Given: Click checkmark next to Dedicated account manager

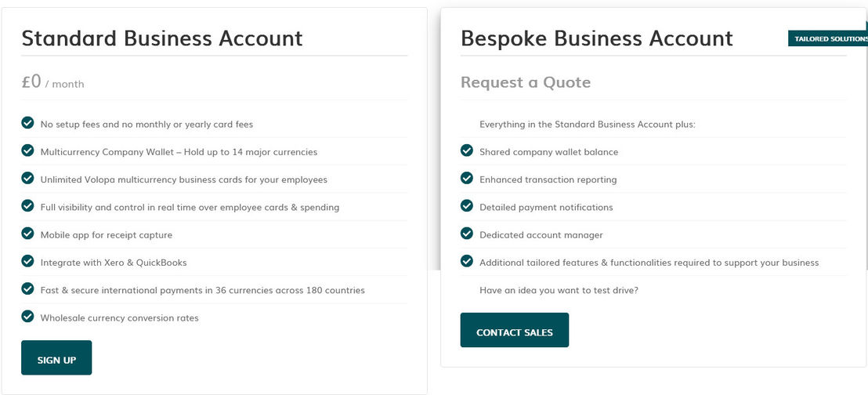Looking at the screenshot, I should click(x=467, y=234).
